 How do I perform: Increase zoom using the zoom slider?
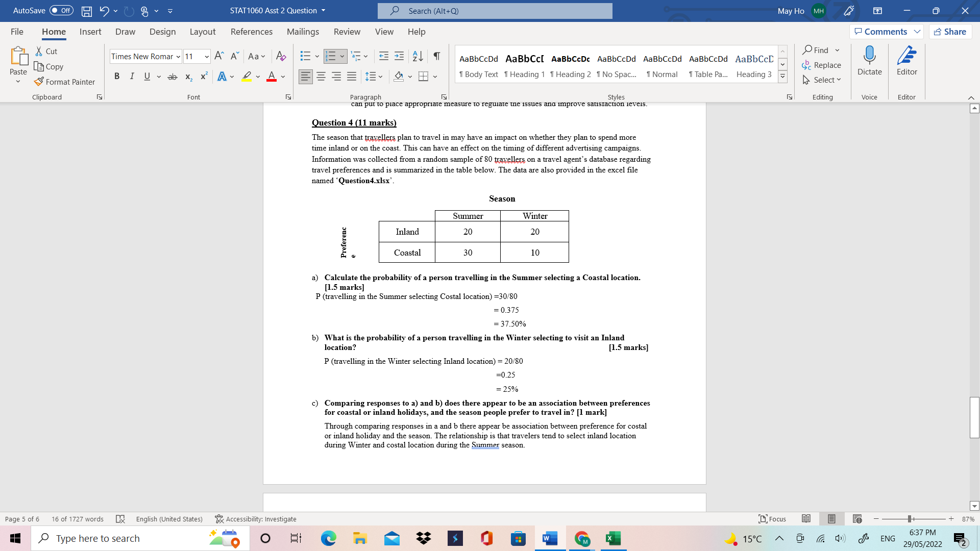pyautogui.click(x=951, y=519)
